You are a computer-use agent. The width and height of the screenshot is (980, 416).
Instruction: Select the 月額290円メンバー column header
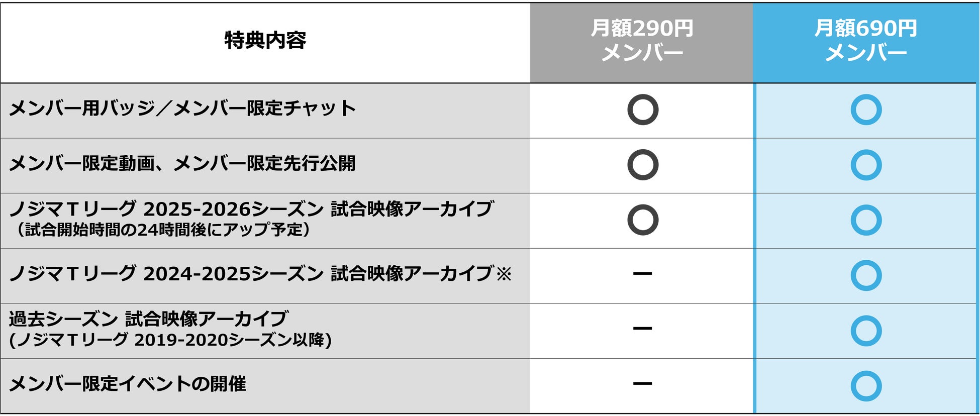pos(642,41)
